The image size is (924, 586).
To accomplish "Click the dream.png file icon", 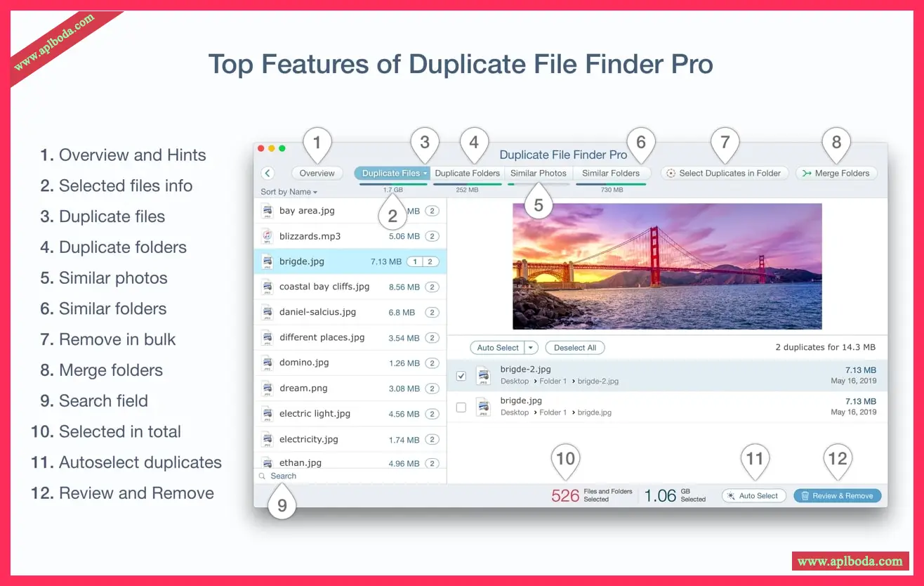I will click(267, 388).
